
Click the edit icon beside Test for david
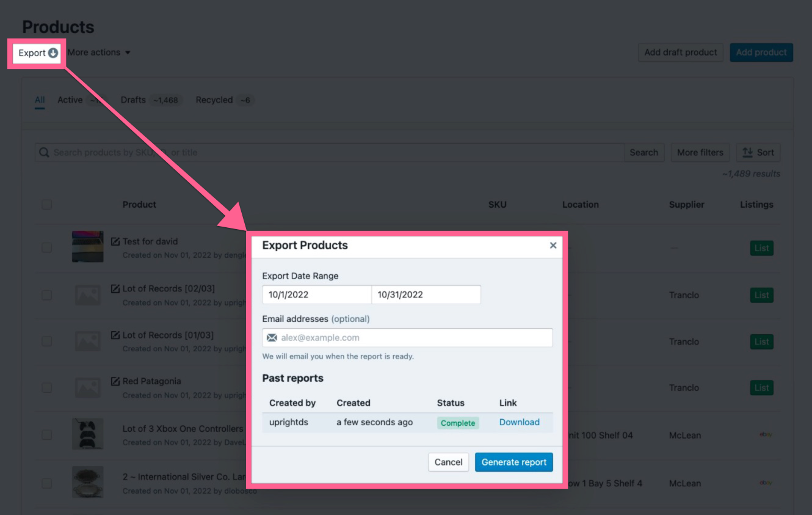115,241
